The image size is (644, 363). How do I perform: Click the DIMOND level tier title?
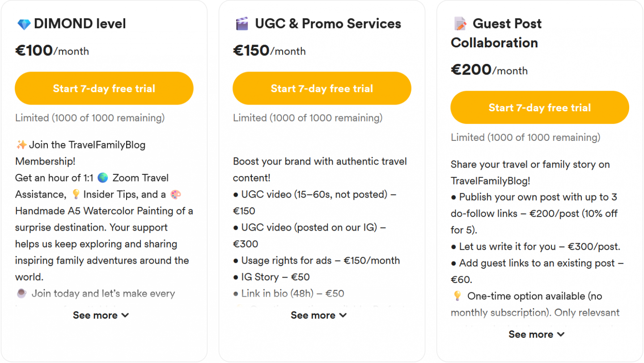tap(80, 24)
